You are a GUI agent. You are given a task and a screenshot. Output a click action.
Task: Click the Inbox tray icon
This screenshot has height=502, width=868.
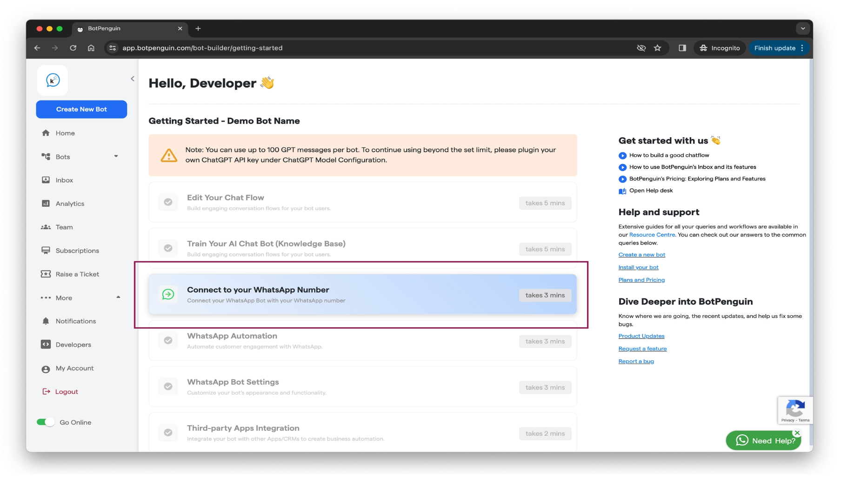click(46, 180)
